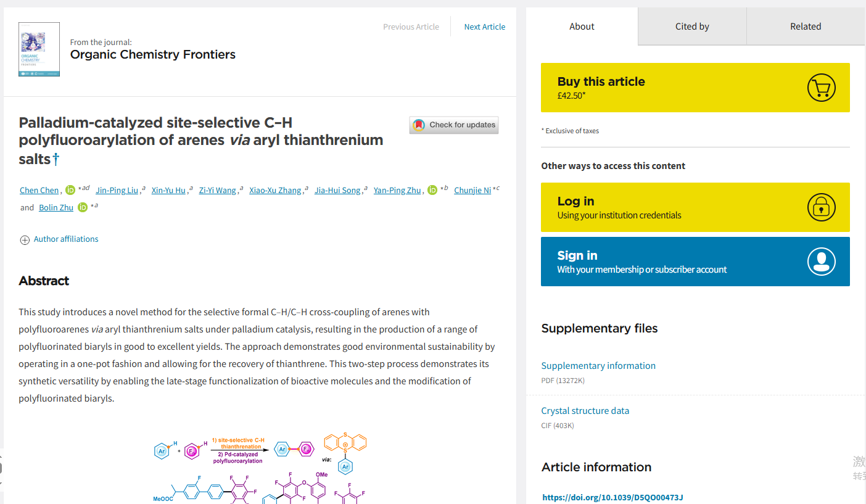Switch to the Related tab
The image size is (866, 504).
point(806,27)
